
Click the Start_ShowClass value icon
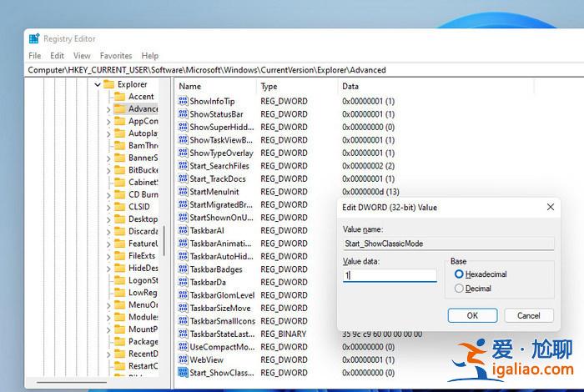point(183,373)
